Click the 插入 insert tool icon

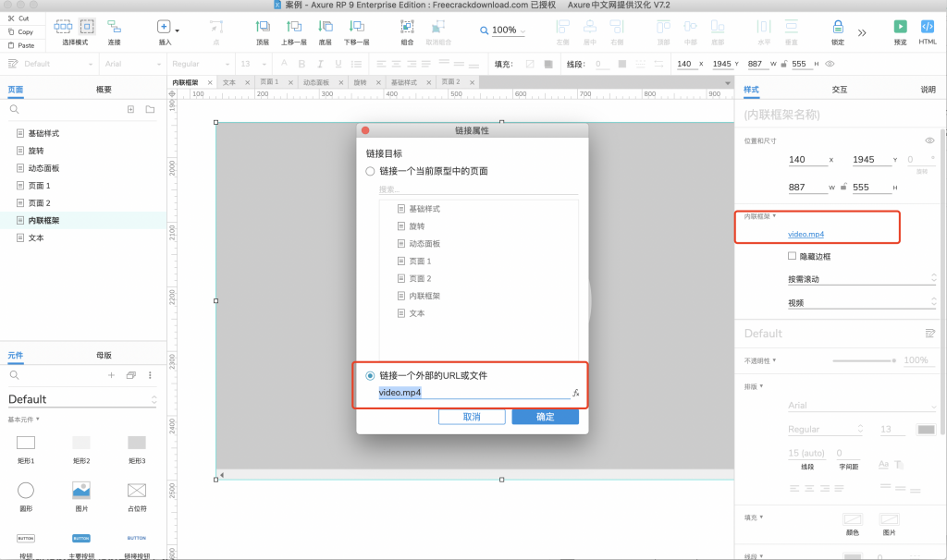click(164, 28)
